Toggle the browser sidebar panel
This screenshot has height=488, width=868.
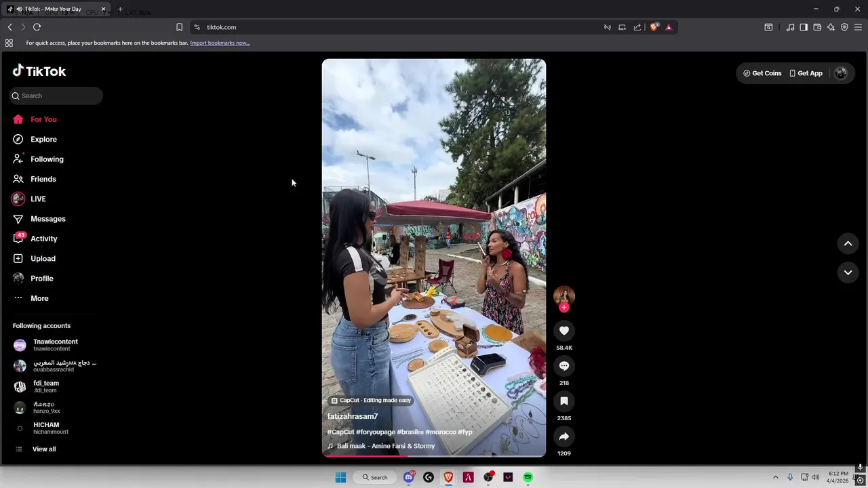click(804, 27)
